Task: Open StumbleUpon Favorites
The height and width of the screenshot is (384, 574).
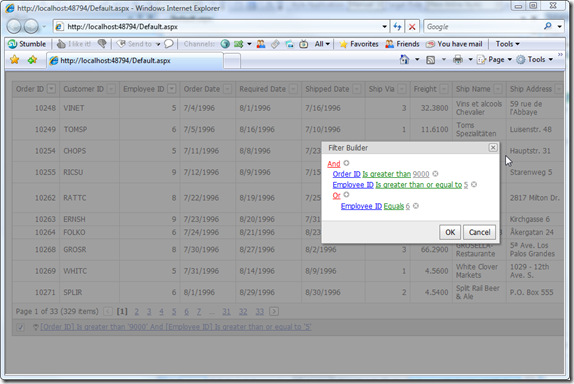Action: coord(359,44)
